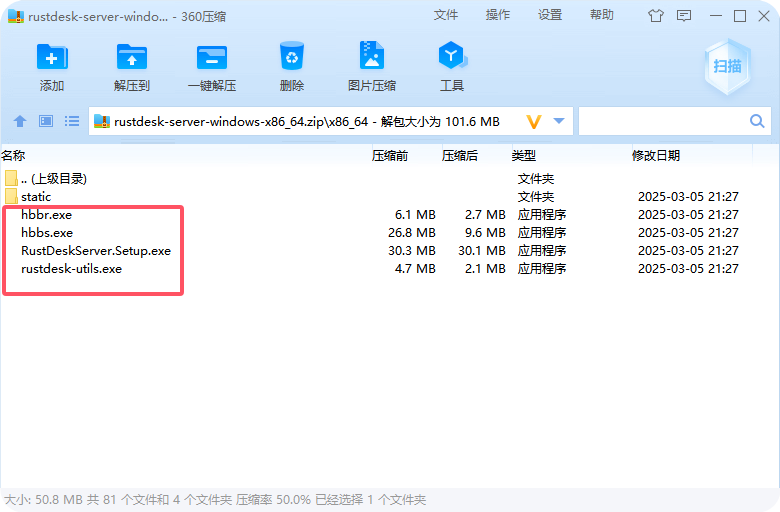Open the 操作 (Operations) menu
This screenshot has height=512, width=780.
[x=498, y=15]
